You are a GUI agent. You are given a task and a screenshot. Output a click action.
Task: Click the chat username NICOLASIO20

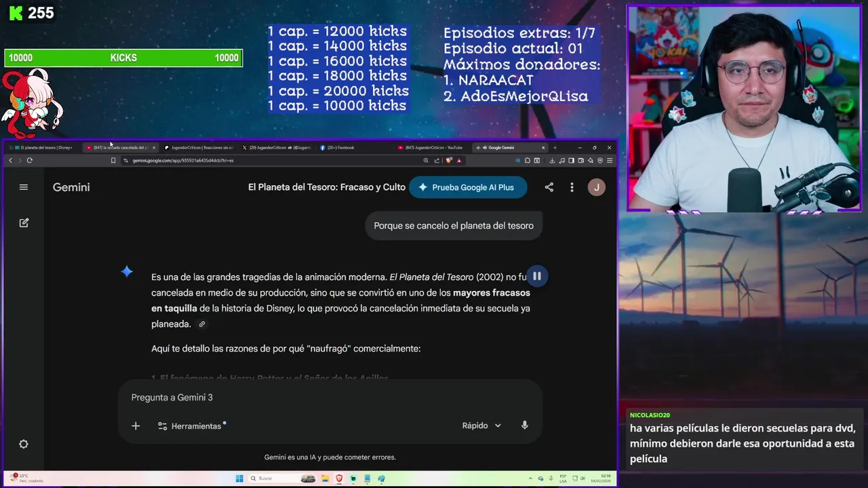(x=650, y=415)
